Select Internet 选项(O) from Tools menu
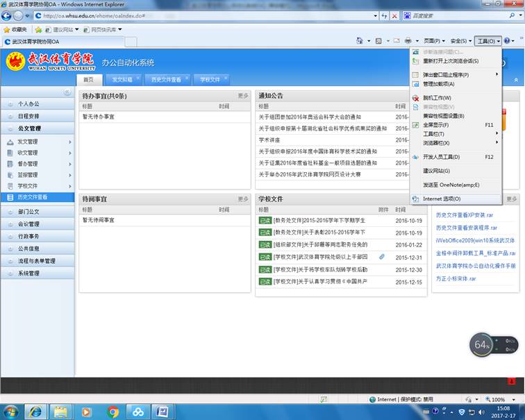This screenshot has width=525, height=420. coord(442,199)
